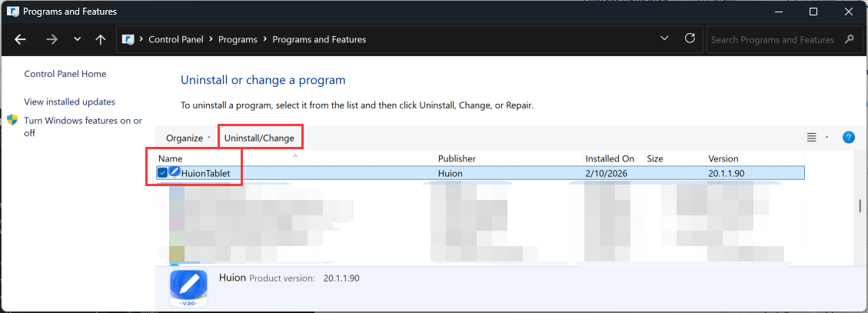
Task: Select the HuionTablet program name
Action: [205, 173]
